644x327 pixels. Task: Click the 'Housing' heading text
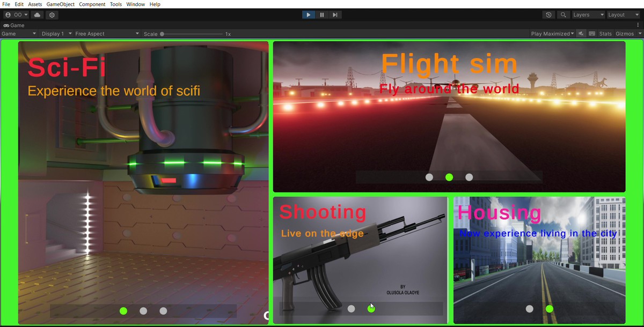pyautogui.click(x=499, y=213)
